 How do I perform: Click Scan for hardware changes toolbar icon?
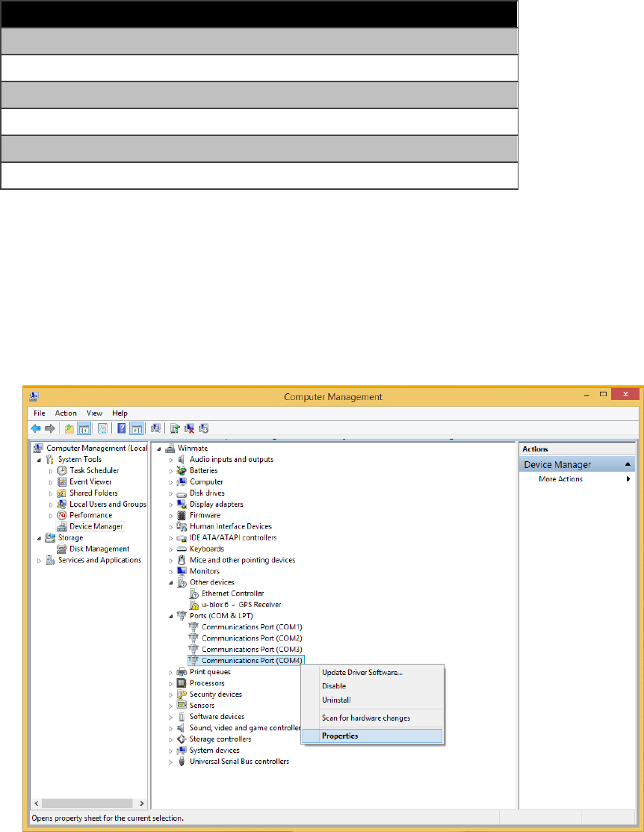155,428
